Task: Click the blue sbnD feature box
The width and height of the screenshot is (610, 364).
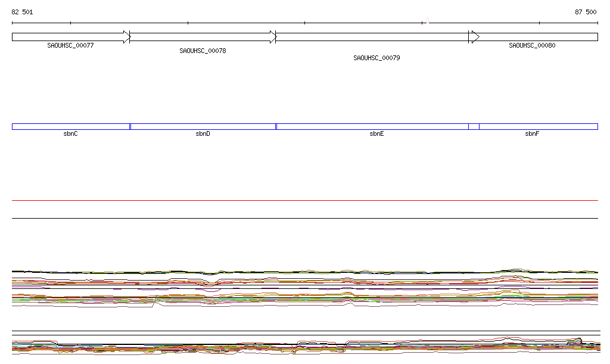Action: click(203, 126)
